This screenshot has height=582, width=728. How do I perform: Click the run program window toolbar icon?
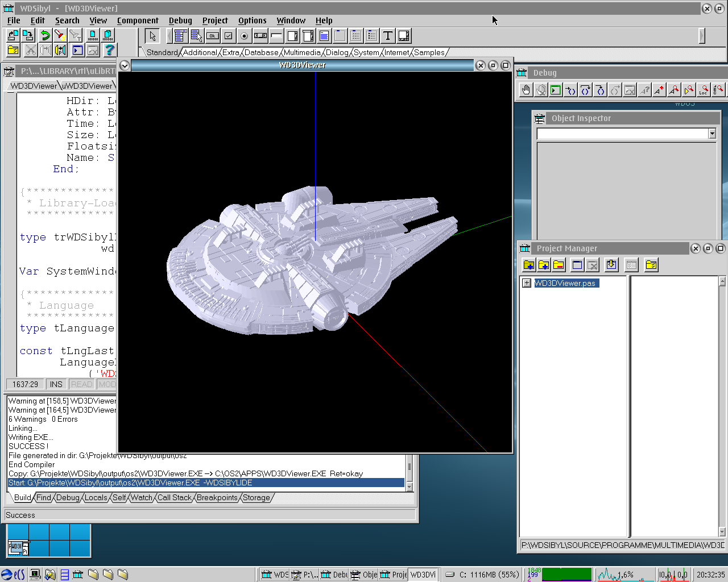tap(78, 50)
